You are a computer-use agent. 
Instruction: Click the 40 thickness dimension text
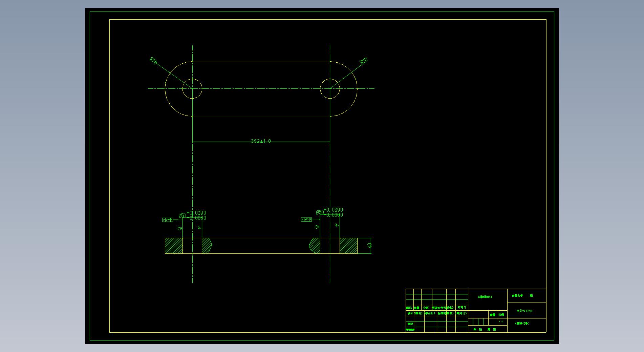pos(369,245)
